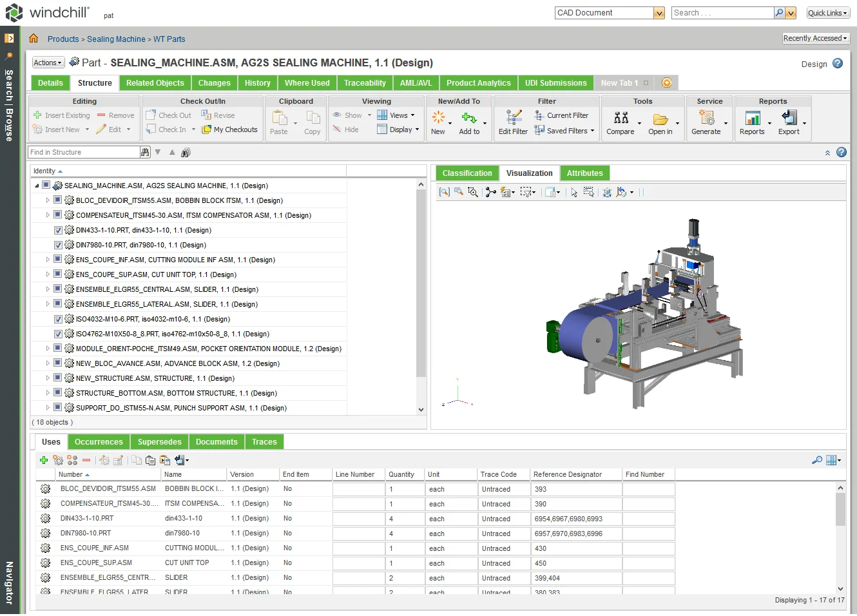The height and width of the screenshot is (616, 857).
Task: Click the Sealing Machine breadcrumb link
Action: (x=116, y=39)
